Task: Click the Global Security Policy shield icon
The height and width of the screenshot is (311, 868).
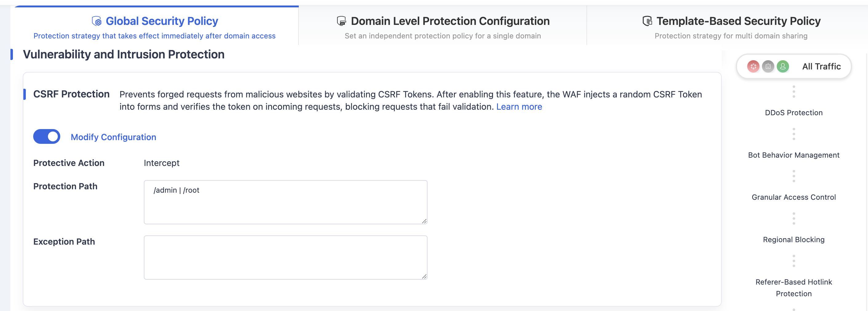Action: click(x=97, y=21)
